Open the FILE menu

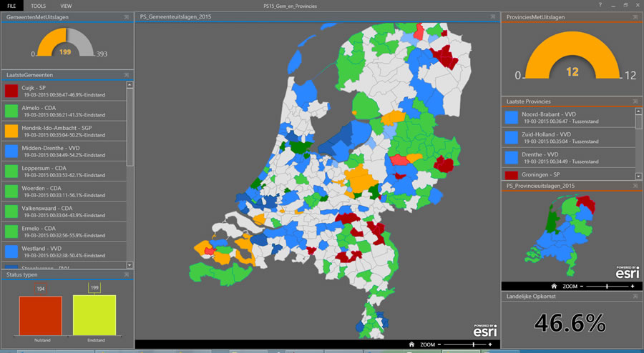tap(11, 6)
